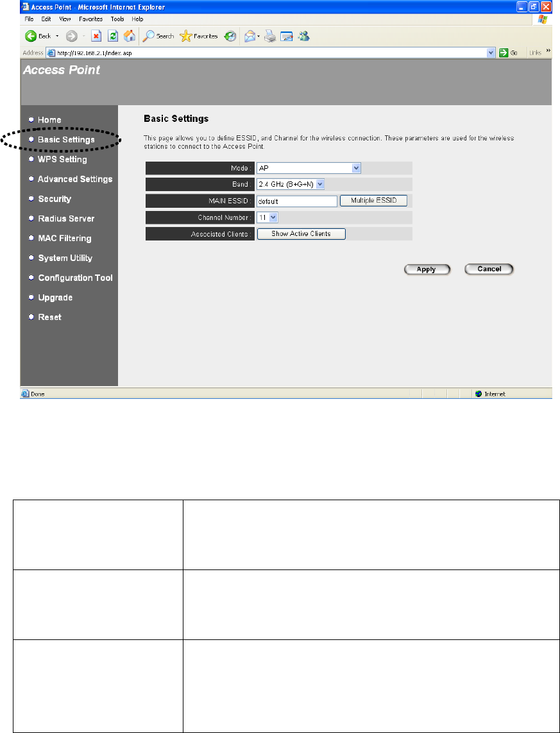Click the Internet Explorer title bar icon
Image resolution: width=560 pixels, height=733 pixels.
26,7
